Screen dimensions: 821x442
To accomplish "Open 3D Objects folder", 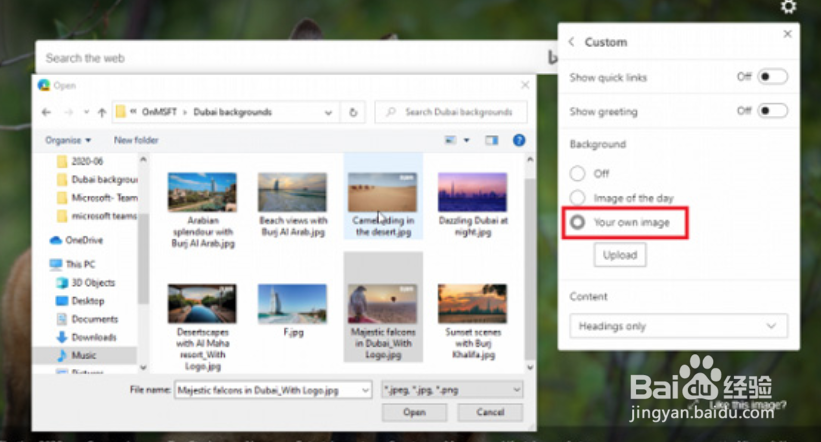I will (85, 283).
